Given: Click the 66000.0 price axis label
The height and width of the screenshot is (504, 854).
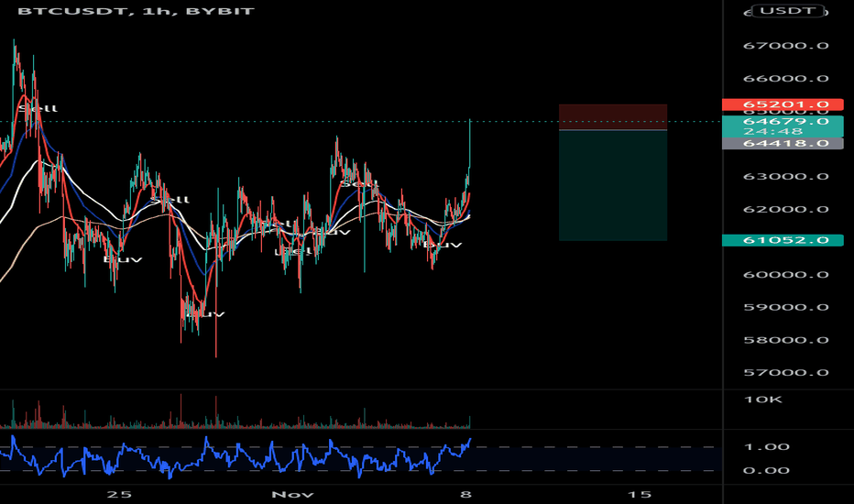Looking at the screenshot, I should [785, 79].
